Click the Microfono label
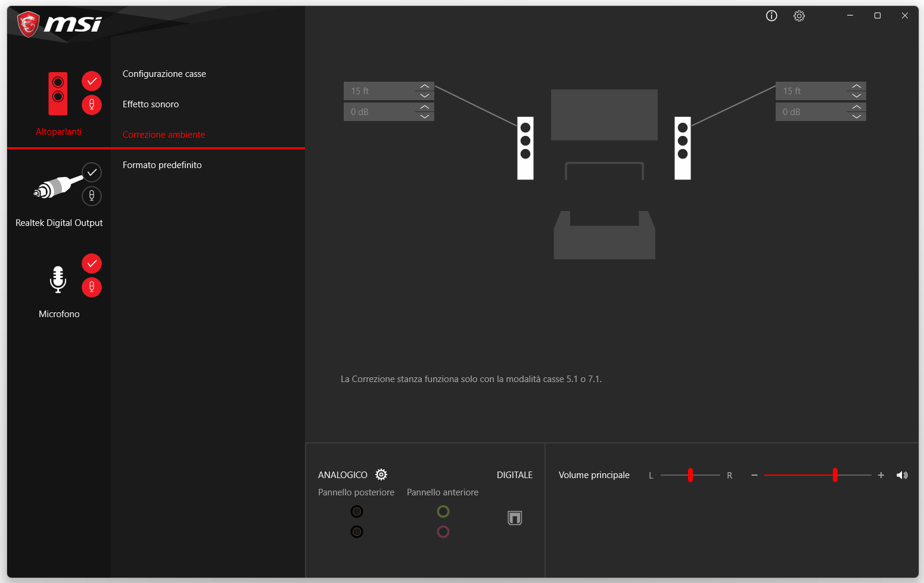This screenshot has height=583, width=924. click(59, 314)
